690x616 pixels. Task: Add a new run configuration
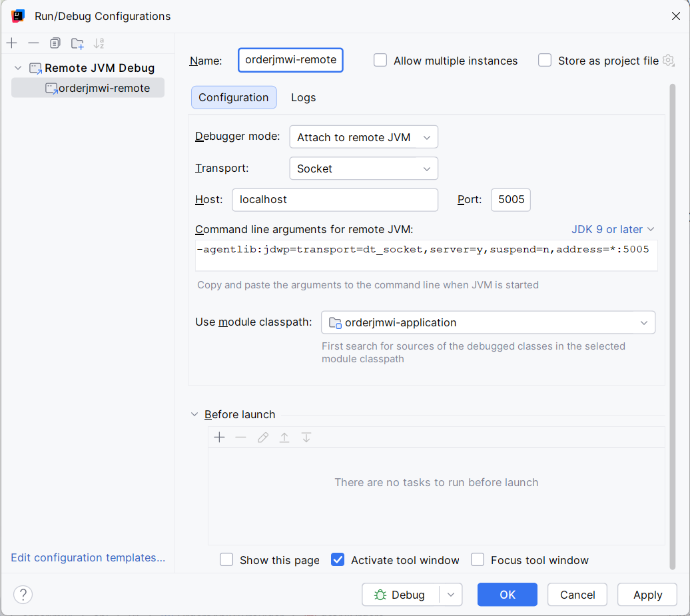[x=11, y=43]
